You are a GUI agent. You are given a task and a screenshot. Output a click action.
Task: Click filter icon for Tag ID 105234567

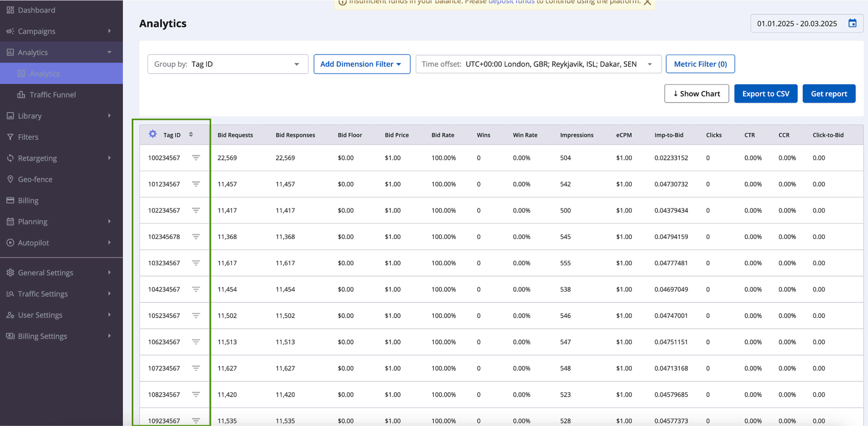(x=196, y=315)
